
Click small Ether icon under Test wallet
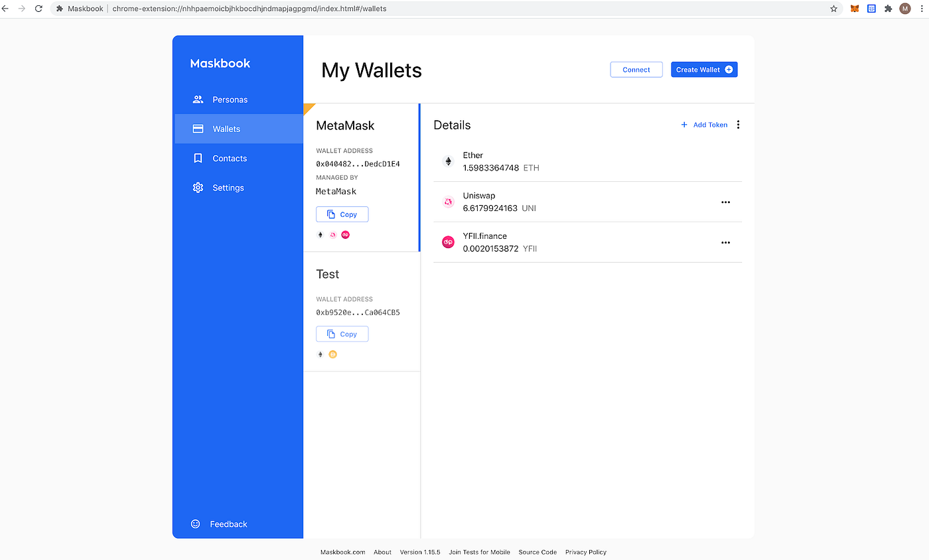(321, 354)
